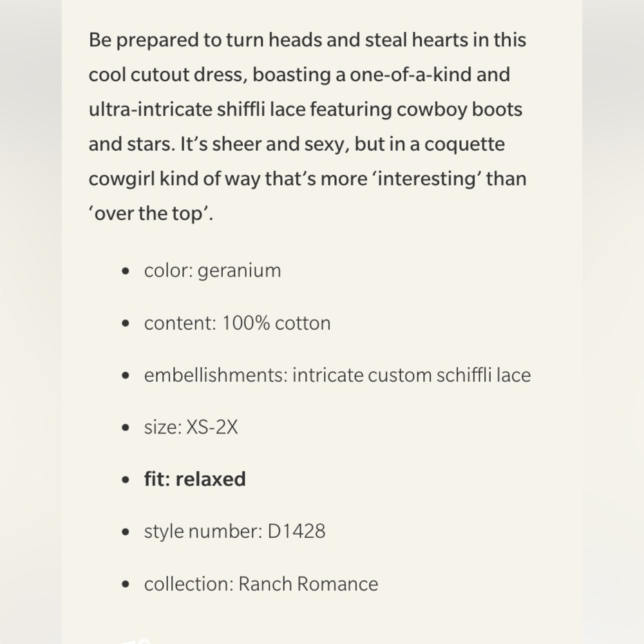This screenshot has width=644, height=644.
Task: Click the words 'cool cutout dress'
Action: [x=168, y=75]
